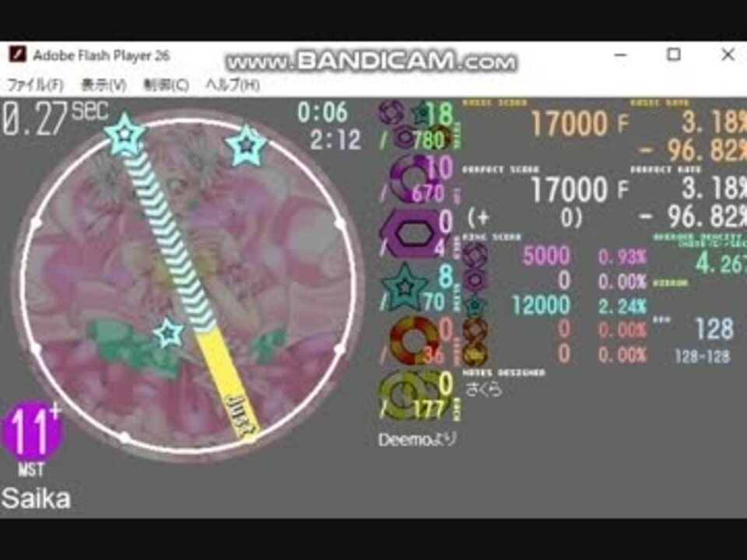Open the ファイル(F) menu
The width and height of the screenshot is (747, 560).
coord(36,86)
